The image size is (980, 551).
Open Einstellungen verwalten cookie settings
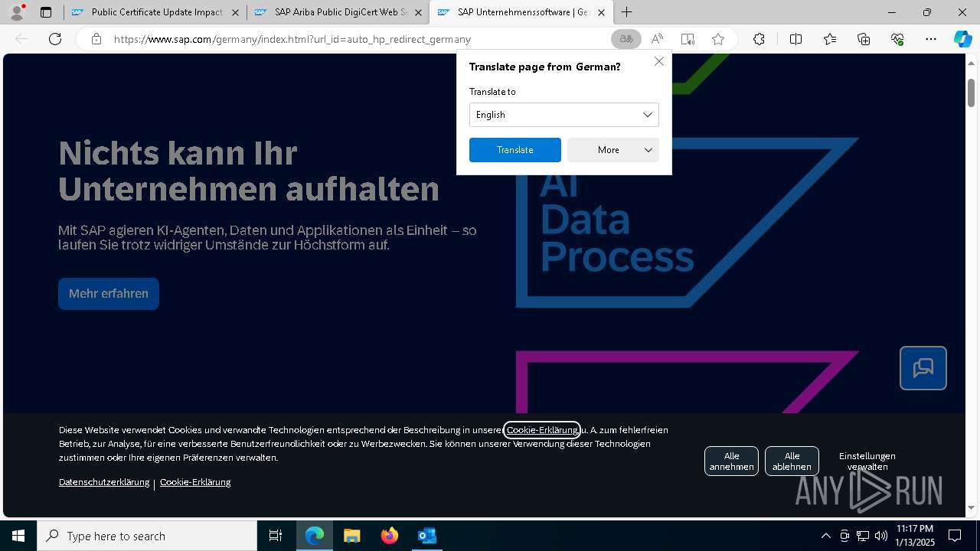tap(867, 461)
